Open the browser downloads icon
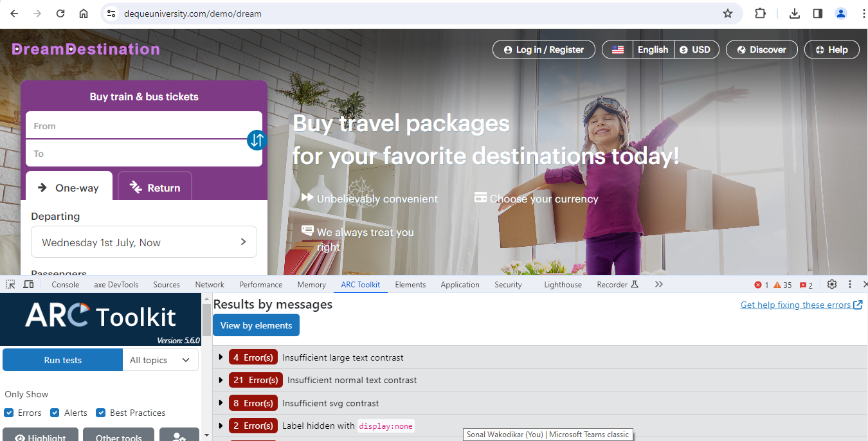 coord(795,14)
